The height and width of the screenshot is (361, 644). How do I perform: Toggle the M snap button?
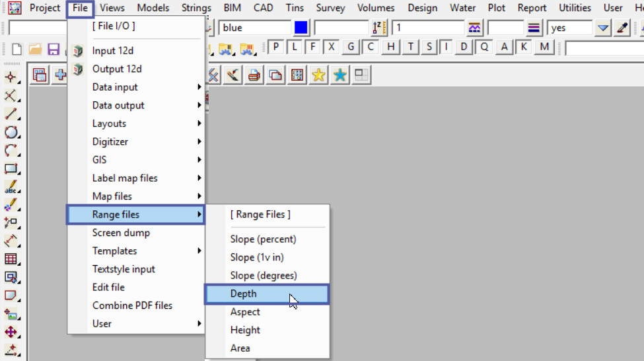tap(545, 48)
